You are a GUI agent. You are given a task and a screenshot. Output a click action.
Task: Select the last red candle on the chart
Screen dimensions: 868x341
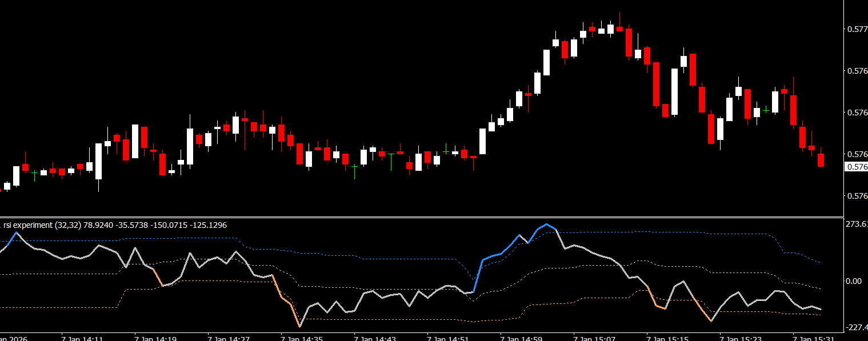(x=821, y=159)
